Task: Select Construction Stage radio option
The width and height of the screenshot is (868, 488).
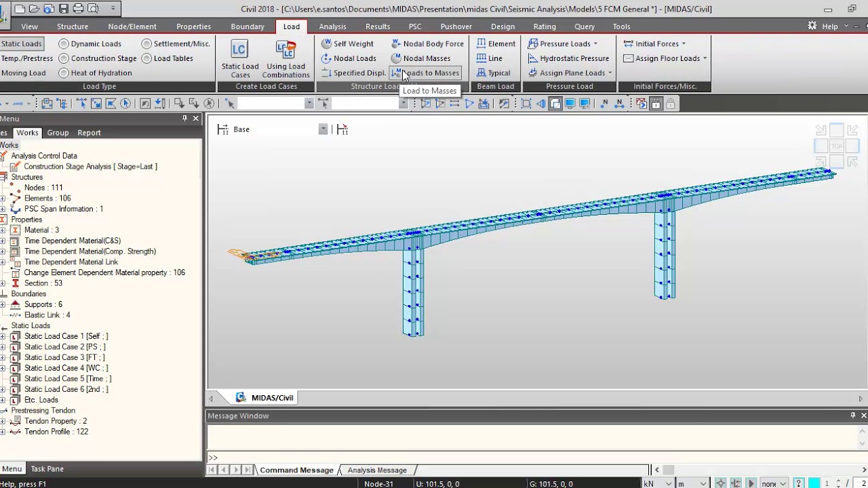Action: point(98,58)
